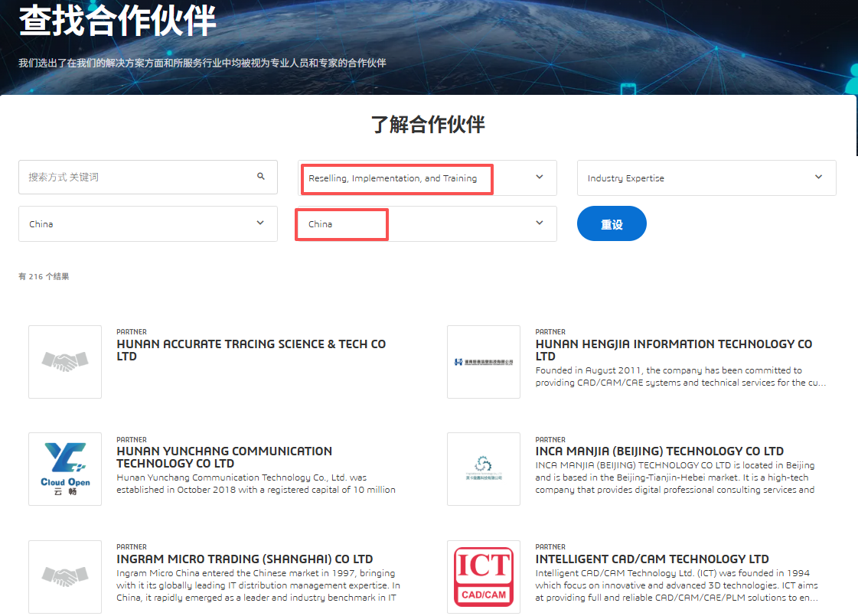Click the 有 216 个结果 results count
This screenshot has height=616, width=858.
tap(44, 276)
